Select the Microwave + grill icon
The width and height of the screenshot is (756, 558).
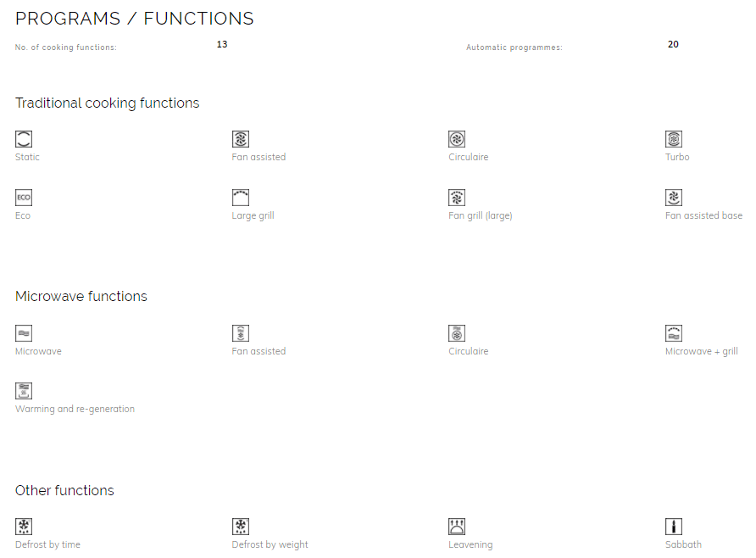(674, 333)
